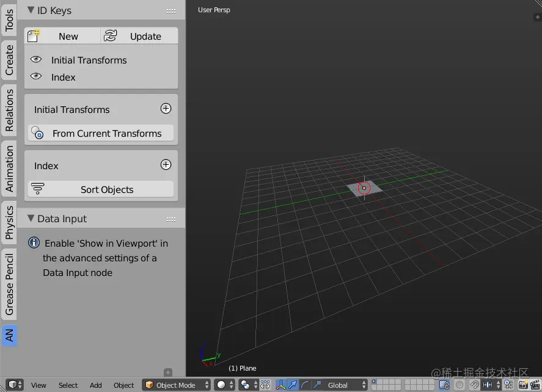Image resolution: width=542 pixels, height=392 pixels.
Task: Click From Current Transforms button
Action: click(x=101, y=133)
